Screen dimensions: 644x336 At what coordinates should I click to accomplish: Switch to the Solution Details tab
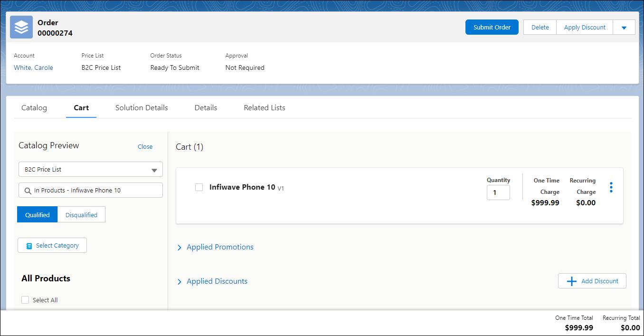141,107
